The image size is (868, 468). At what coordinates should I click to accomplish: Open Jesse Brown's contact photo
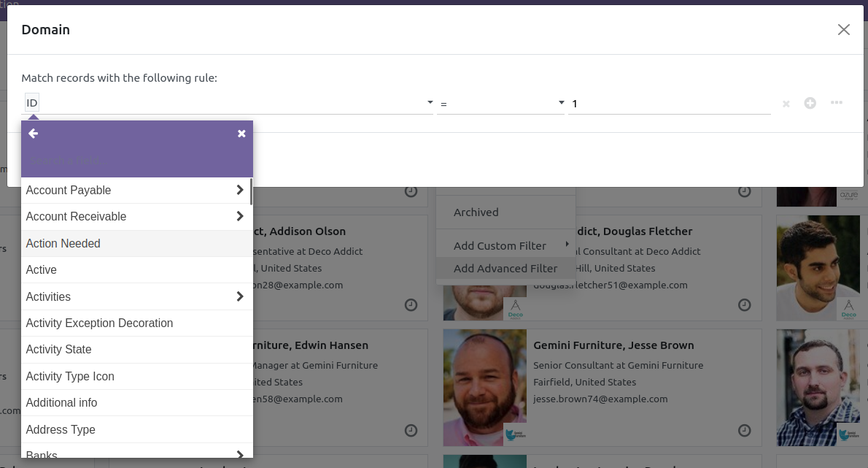point(484,387)
